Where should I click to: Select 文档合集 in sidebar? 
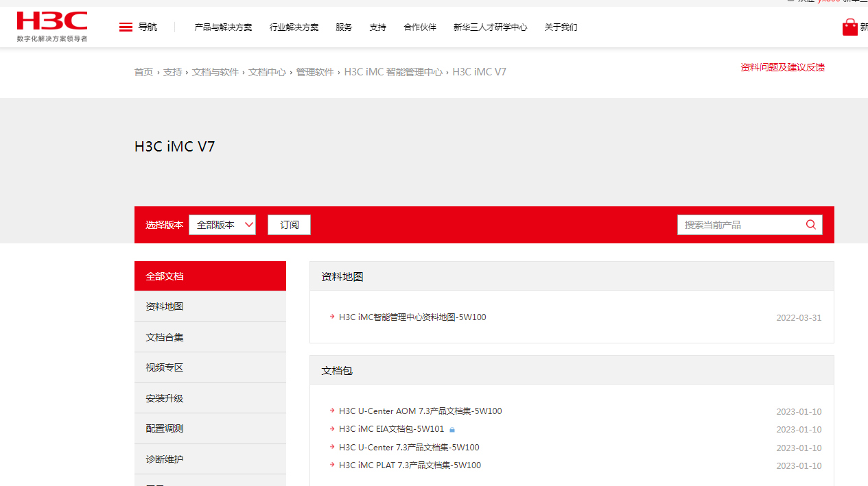coord(210,337)
